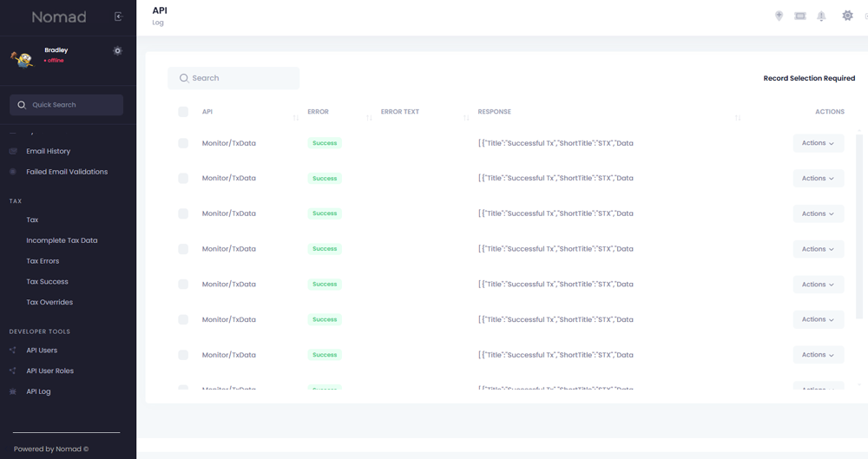868x459 pixels.
Task: Navigate to Incomplete Tax Data
Action: point(62,240)
